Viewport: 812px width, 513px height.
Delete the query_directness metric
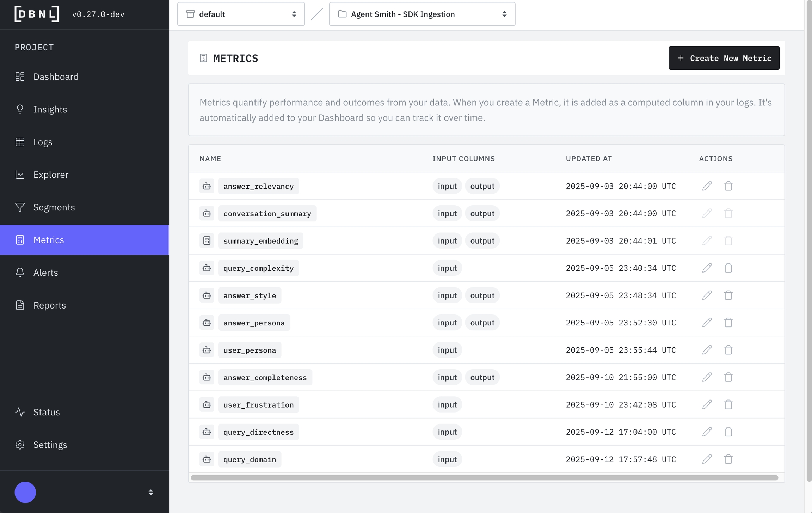pos(728,432)
